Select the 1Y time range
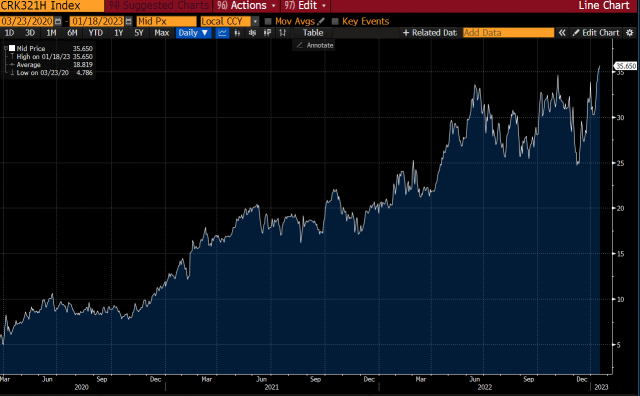Viewport: 640px width, 396px height. [x=118, y=33]
